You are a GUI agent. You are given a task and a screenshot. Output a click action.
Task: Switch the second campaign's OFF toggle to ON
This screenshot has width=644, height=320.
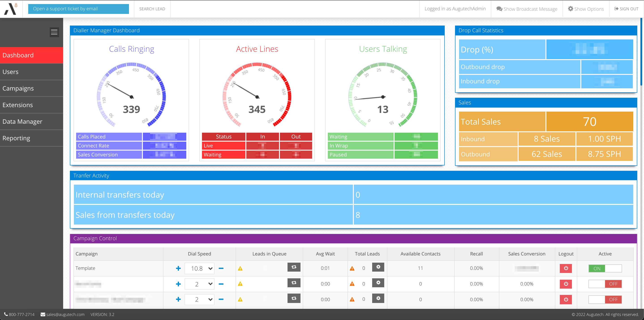597,284
